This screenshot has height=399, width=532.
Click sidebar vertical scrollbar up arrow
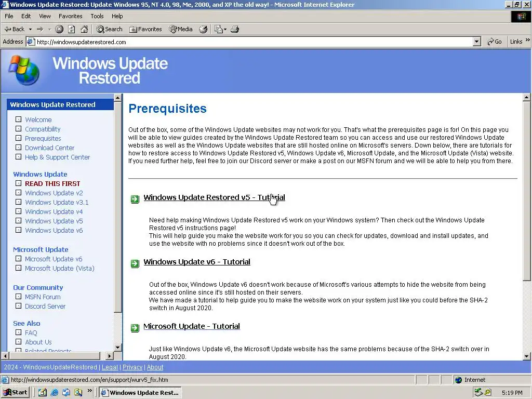[118, 98]
